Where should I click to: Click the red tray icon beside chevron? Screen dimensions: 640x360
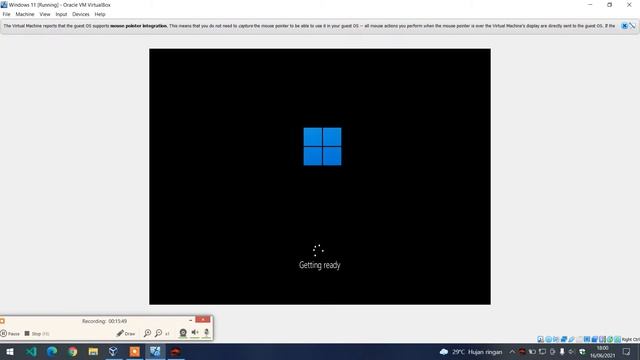522,351
